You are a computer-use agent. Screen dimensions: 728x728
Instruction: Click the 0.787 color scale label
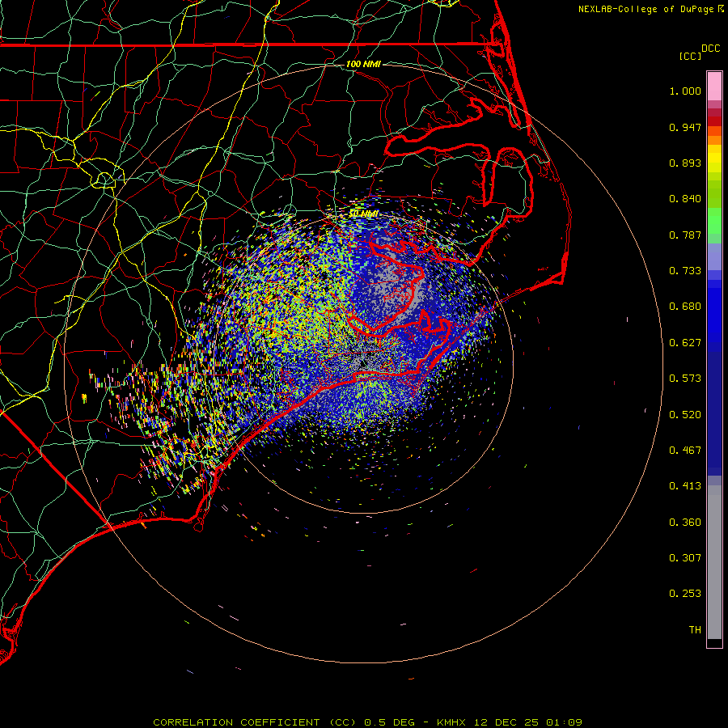(685, 235)
